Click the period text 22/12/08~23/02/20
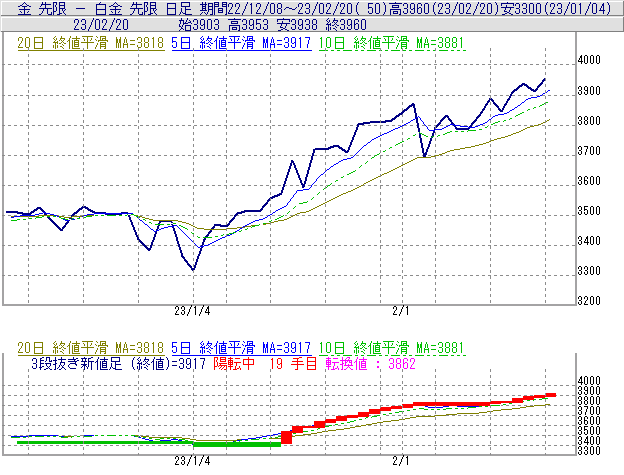Screen dimensions: 624x475 click(290, 8)
